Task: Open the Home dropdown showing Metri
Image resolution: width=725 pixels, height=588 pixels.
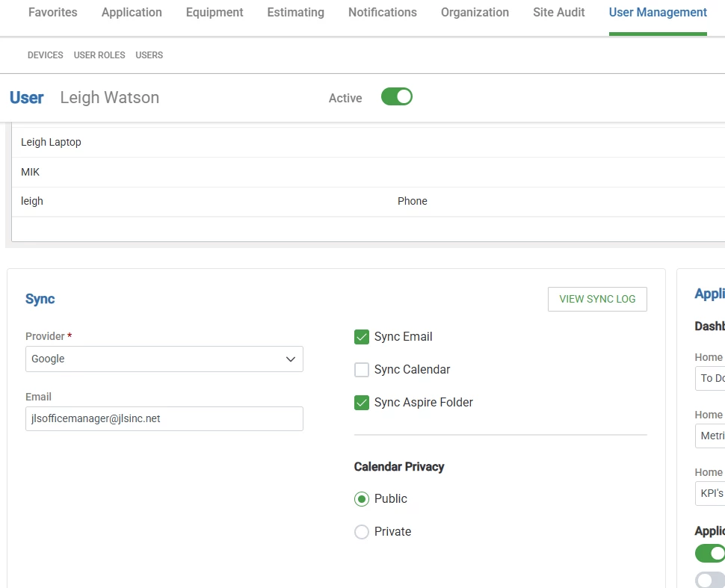Action: pyautogui.click(x=710, y=436)
